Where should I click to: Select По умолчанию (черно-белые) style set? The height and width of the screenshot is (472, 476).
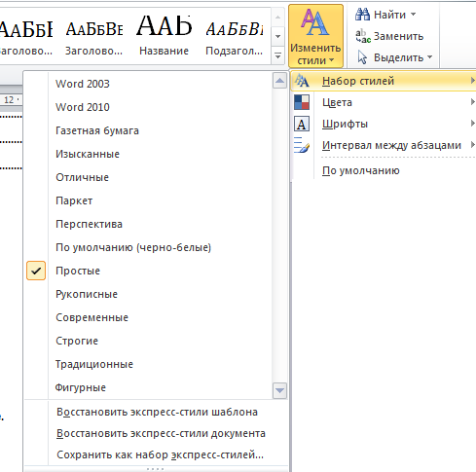(133, 247)
